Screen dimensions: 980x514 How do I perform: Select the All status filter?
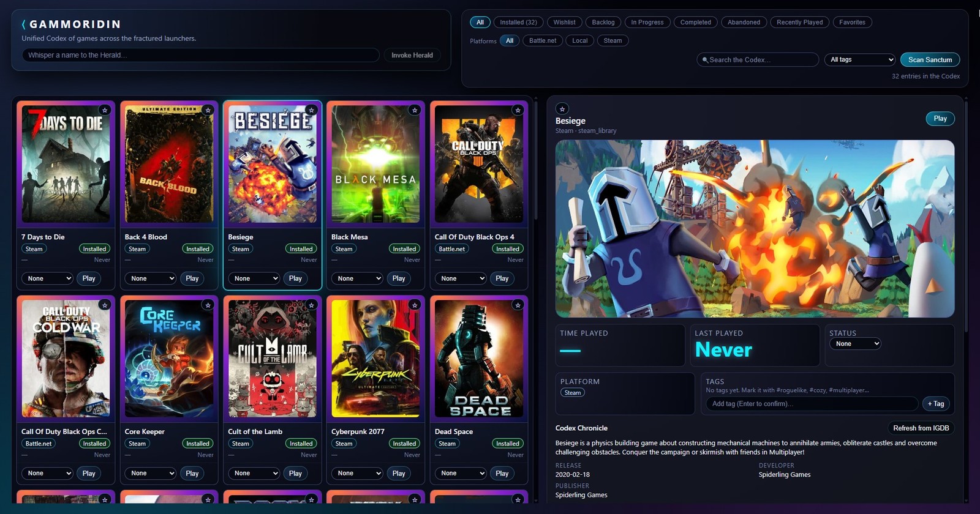(x=480, y=22)
